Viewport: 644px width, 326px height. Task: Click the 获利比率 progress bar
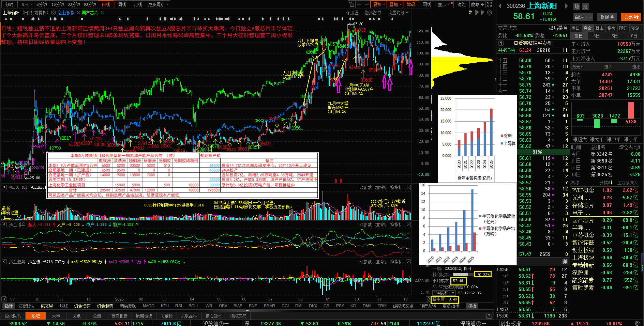click(x=463, y=275)
